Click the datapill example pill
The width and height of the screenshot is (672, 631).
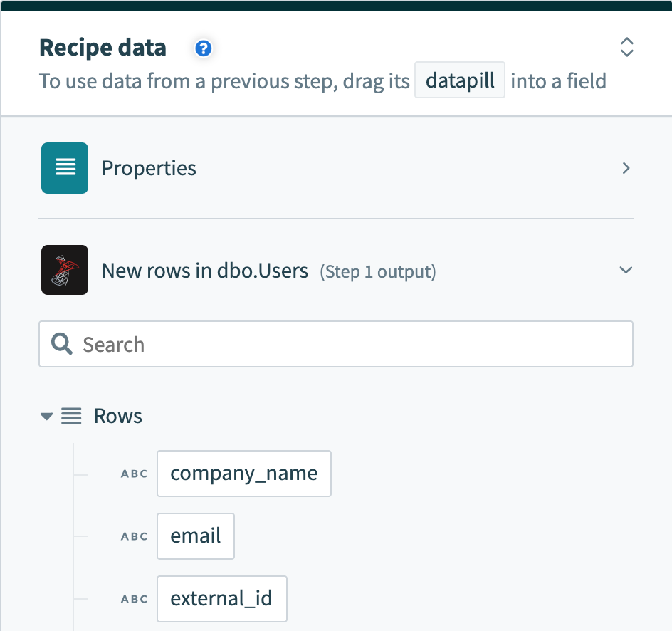click(459, 80)
